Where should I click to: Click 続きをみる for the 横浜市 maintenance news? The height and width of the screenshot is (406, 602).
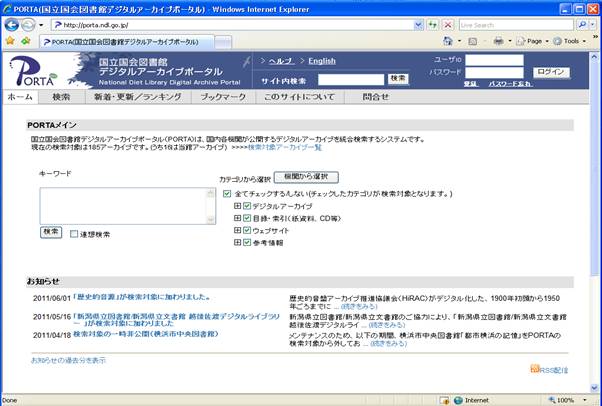[388, 343]
